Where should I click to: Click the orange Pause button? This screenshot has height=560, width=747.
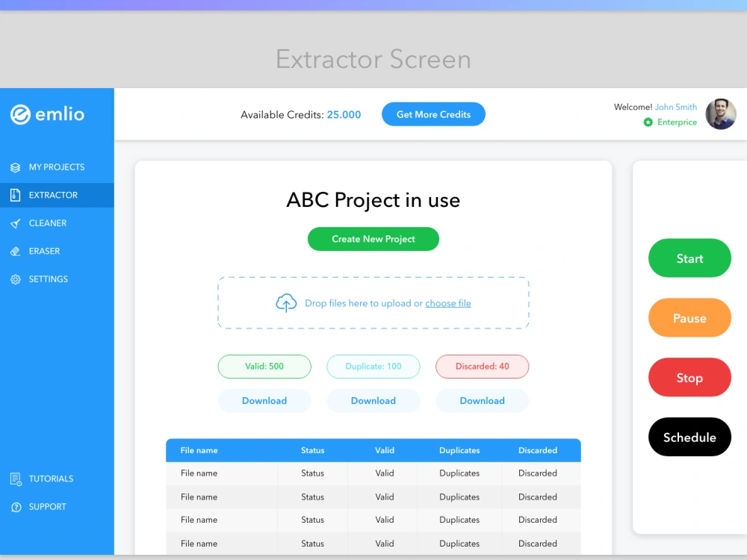[x=689, y=317]
